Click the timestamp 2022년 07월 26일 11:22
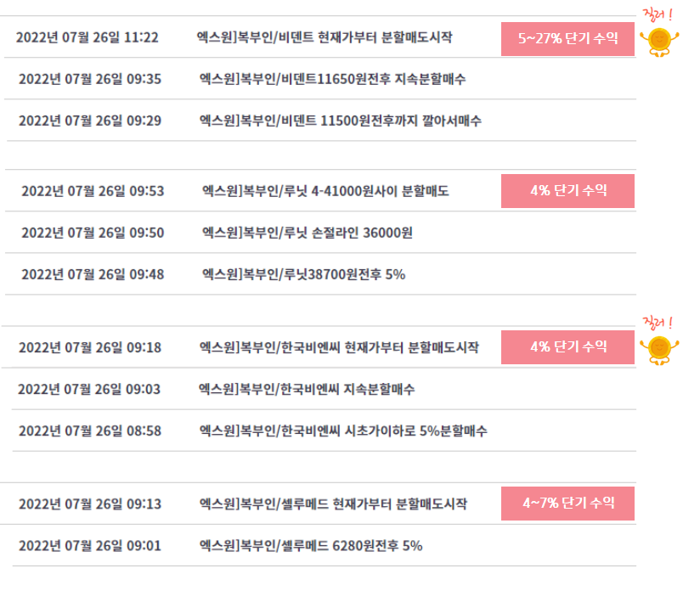700x591 pixels. (87, 37)
